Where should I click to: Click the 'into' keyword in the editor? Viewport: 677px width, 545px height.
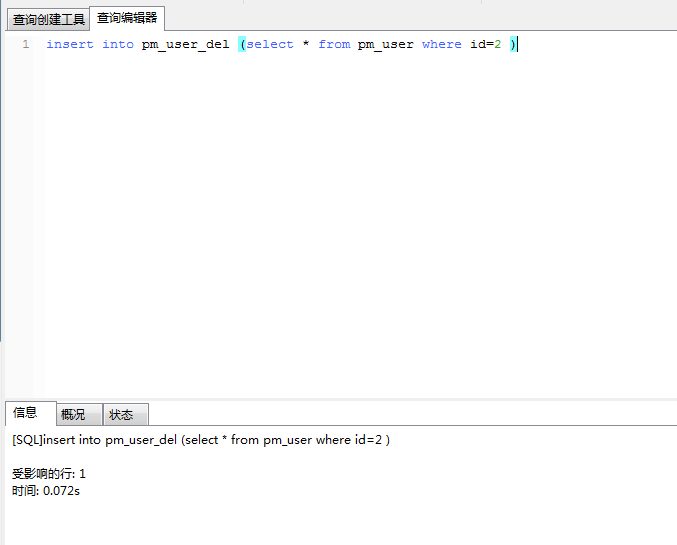118,44
